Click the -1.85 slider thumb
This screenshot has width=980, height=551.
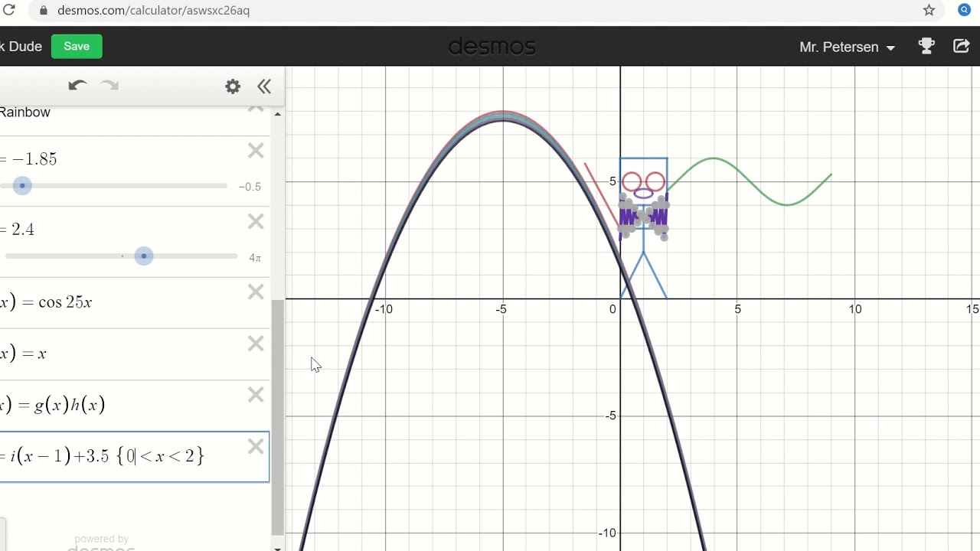22,186
